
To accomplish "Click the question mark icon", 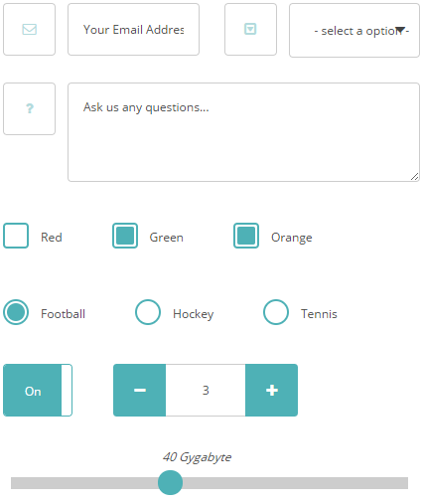I will [x=30, y=108].
